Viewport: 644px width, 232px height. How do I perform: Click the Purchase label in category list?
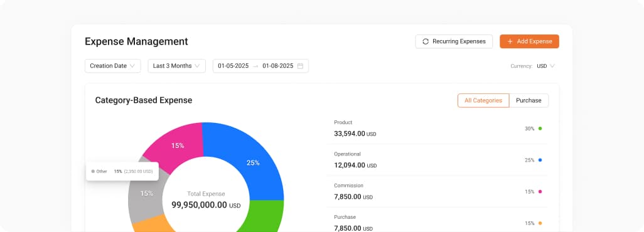pyautogui.click(x=345, y=217)
